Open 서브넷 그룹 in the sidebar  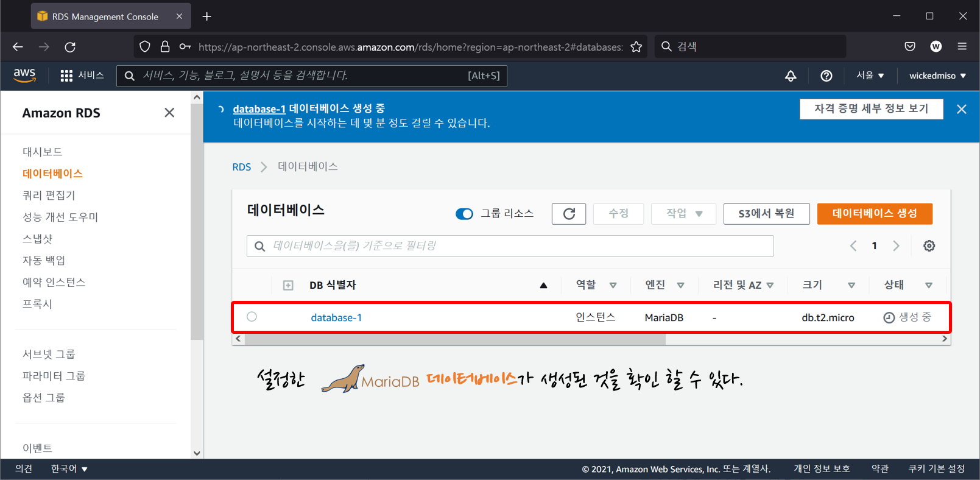click(49, 354)
